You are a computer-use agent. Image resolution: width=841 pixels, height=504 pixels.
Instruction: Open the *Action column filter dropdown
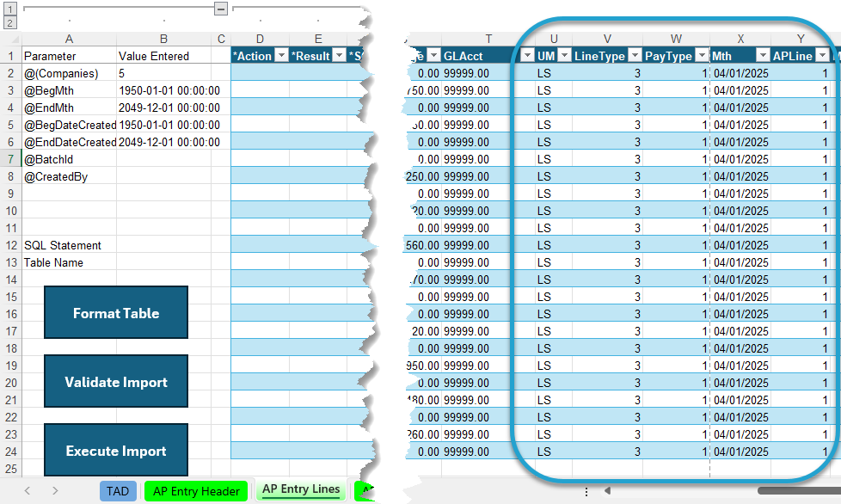pos(281,55)
